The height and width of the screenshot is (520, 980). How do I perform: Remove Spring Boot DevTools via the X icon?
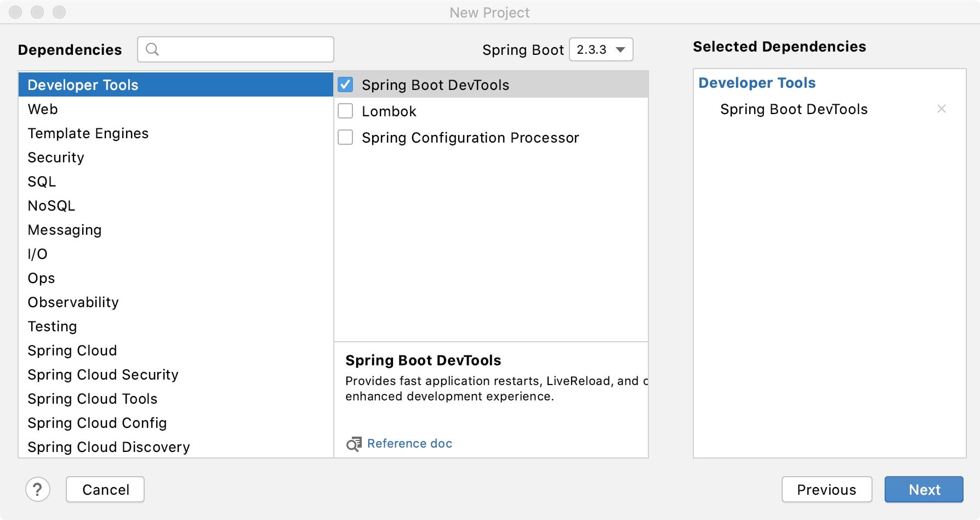[x=941, y=109]
